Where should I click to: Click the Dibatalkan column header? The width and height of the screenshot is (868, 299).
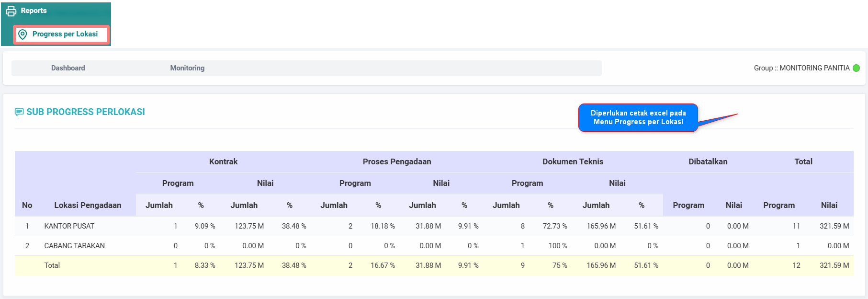coord(708,161)
